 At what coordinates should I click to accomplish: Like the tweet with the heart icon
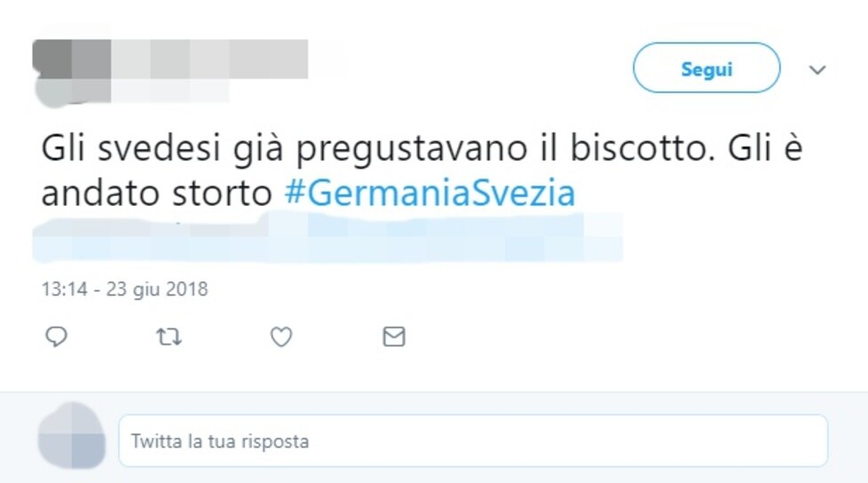coord(281,337)
